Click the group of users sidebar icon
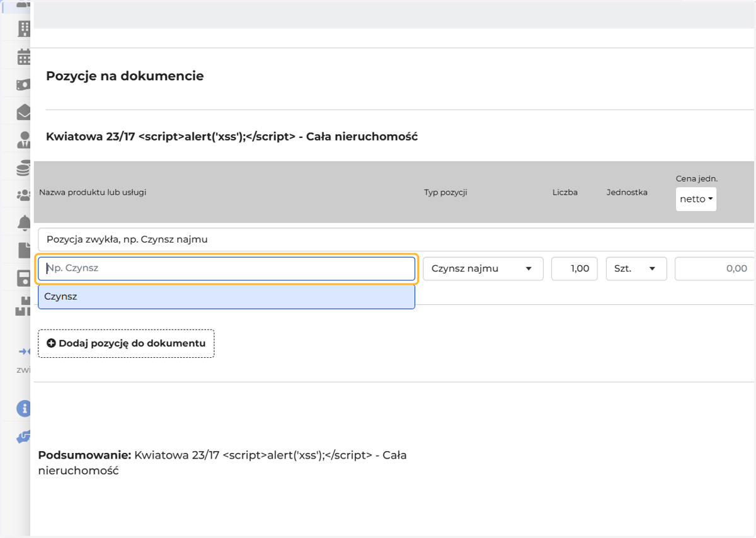This screenshot has height=538, width=756. tap(23, 195)
